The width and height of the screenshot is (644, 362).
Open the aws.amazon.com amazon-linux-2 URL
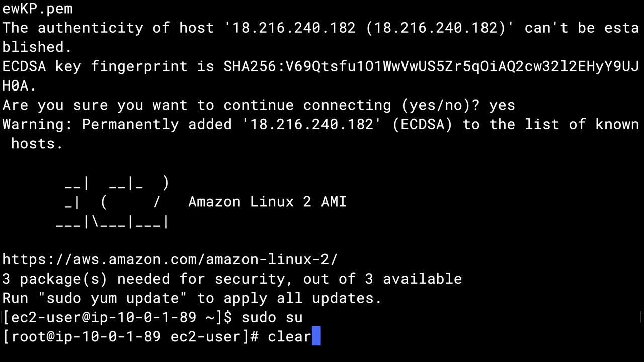(x=170, y=260)
